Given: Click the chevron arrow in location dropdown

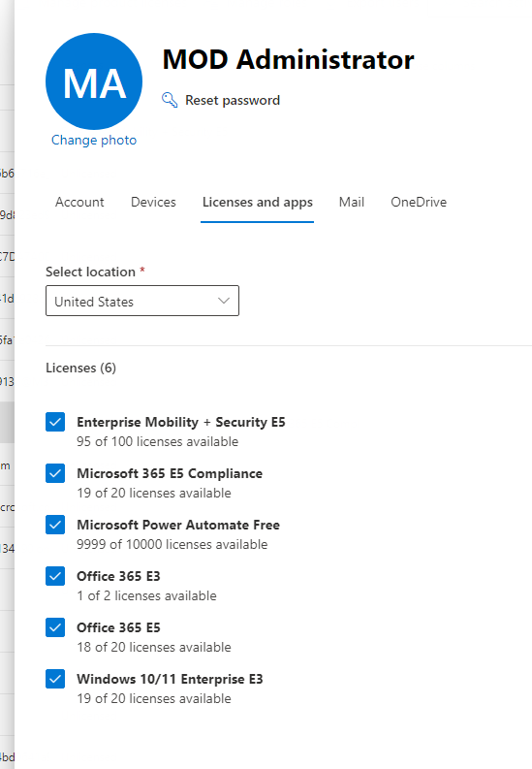Looking at the screenshot, I should 224,301.
